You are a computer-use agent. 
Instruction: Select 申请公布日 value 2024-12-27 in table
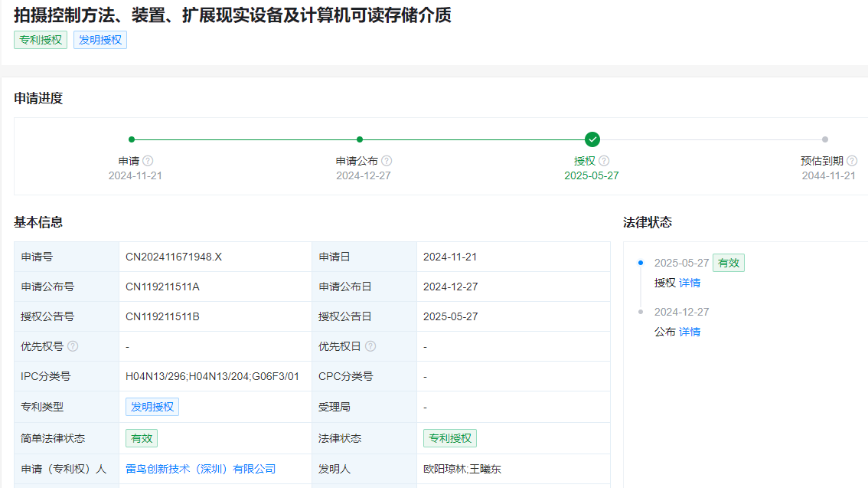451,287
